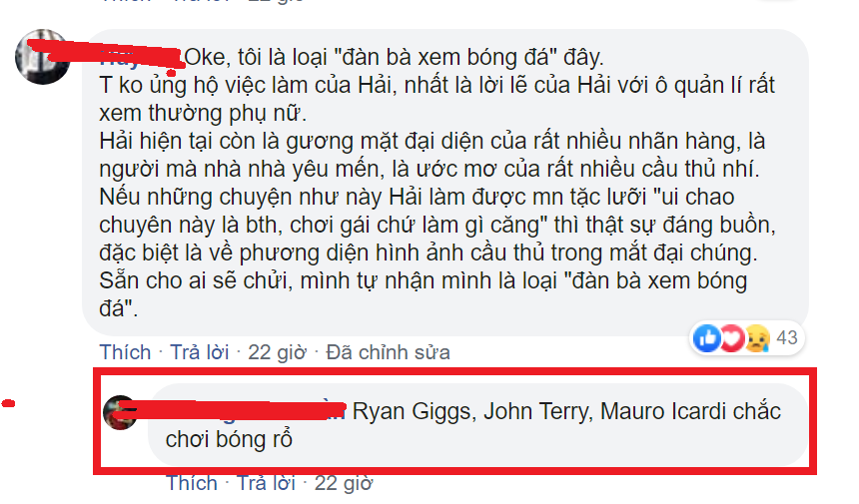The image size is (859, 504).
Task: Click cut-off Trả lời at the top edge
Action: click(x=200, y=2)
